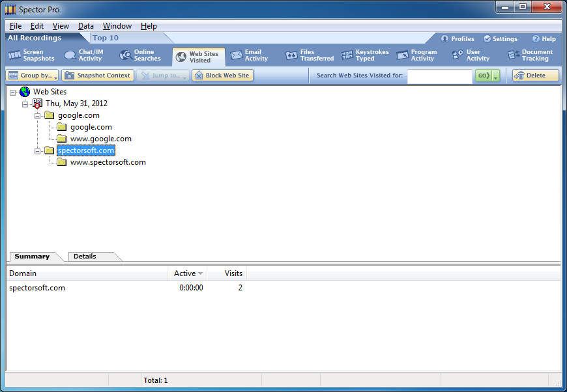Open the User Activity view
The image size is (567, 392).
tap(471, 55)
